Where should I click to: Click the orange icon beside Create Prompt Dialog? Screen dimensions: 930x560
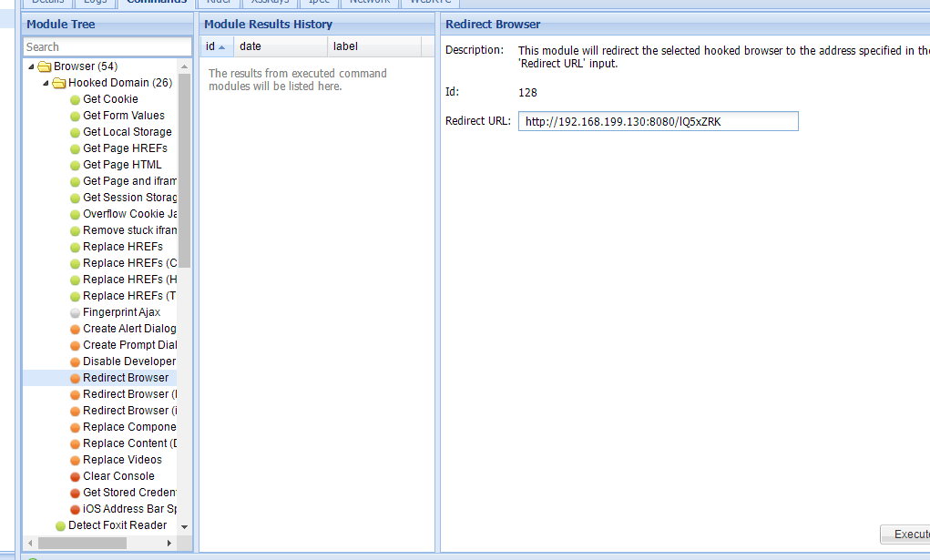click(x=75, y=346)
